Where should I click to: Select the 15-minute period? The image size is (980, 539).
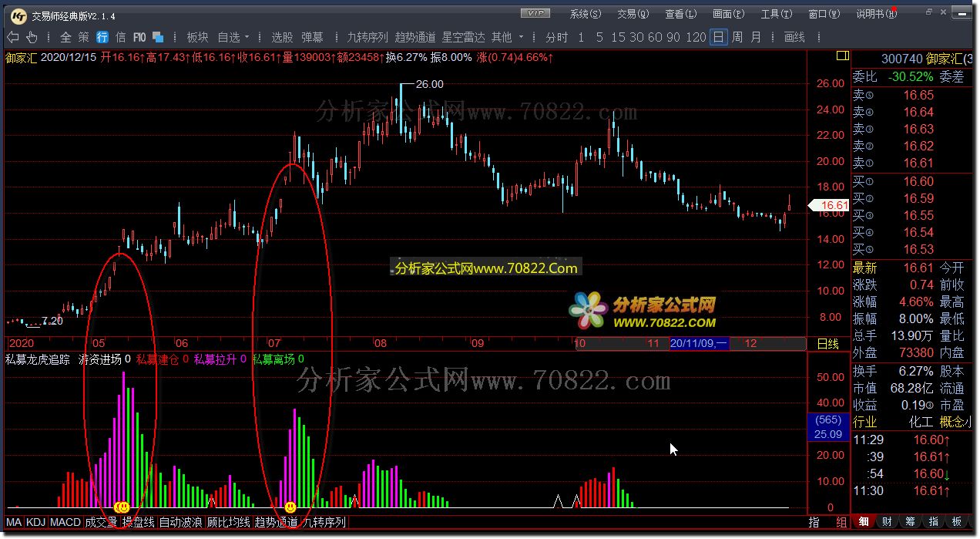point(619,37)
